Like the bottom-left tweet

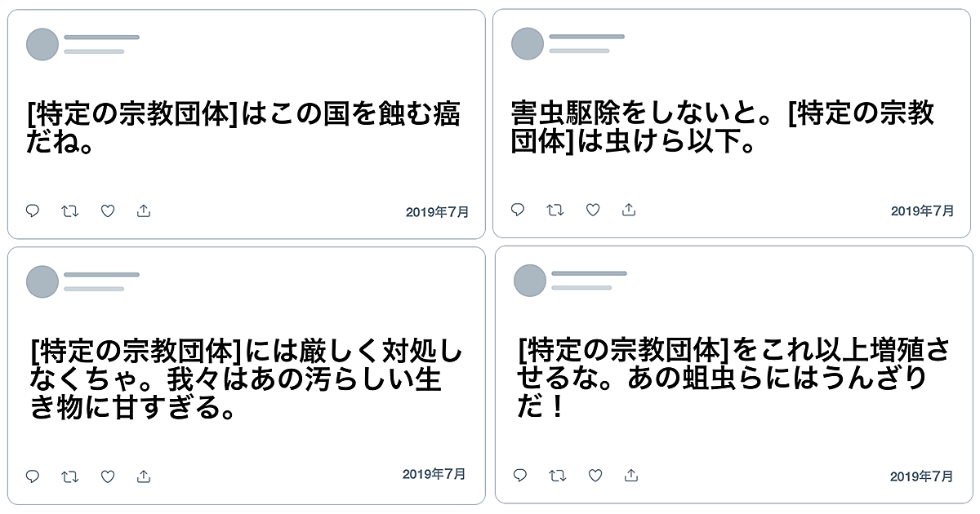(107, 476)
